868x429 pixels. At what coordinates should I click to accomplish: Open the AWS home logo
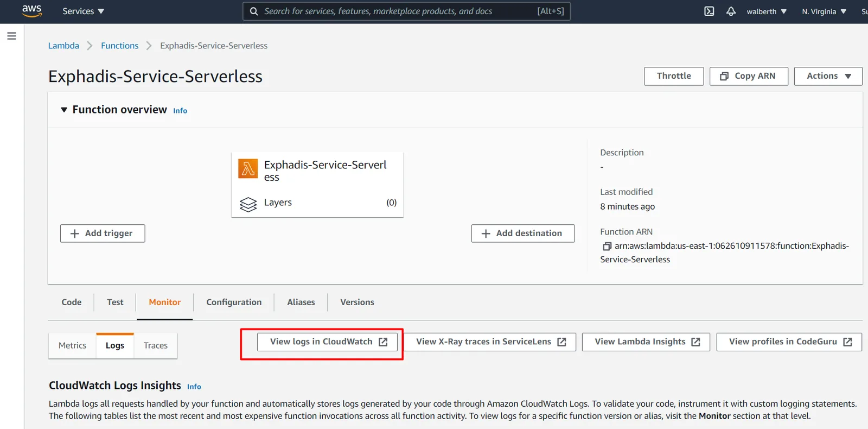[x=32, y=11]
